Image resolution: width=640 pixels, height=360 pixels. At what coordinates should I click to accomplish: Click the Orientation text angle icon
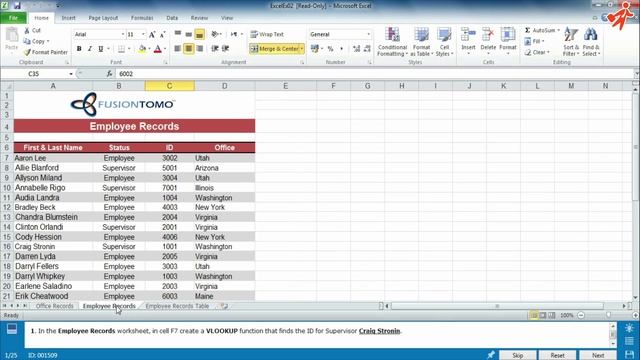(215, 34)
